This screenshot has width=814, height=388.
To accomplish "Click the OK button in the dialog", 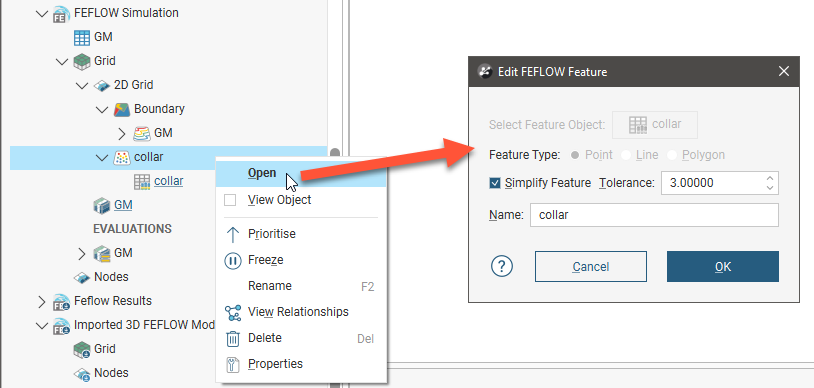I will (x=723, y=266).
